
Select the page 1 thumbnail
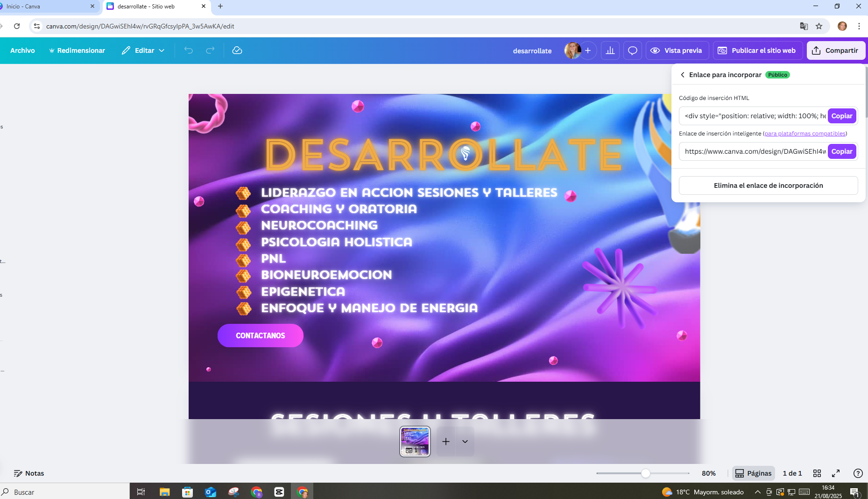click(x=415, y=442)
